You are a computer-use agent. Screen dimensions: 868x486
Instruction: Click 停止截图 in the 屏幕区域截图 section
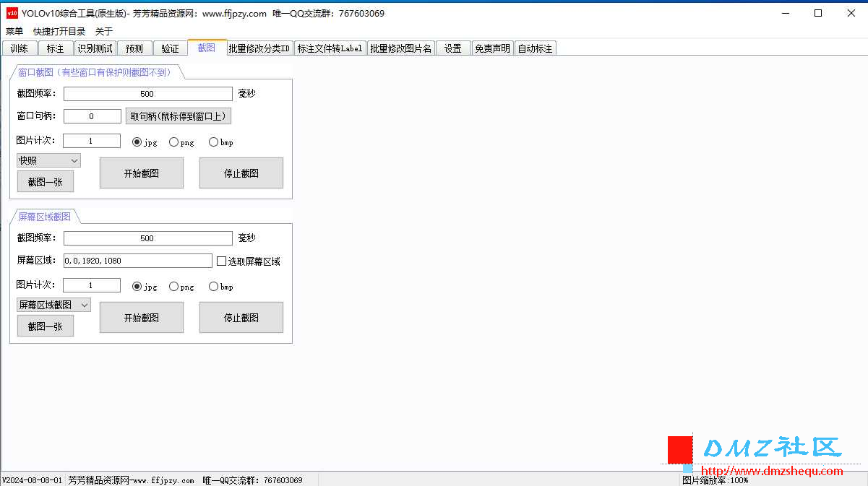tap(241, 318)
